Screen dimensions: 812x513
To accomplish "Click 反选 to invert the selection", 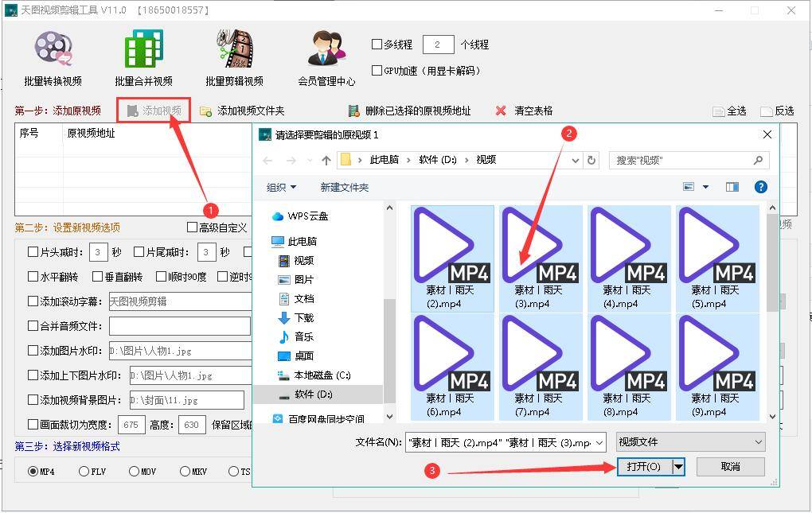I will tap(777, 111).
